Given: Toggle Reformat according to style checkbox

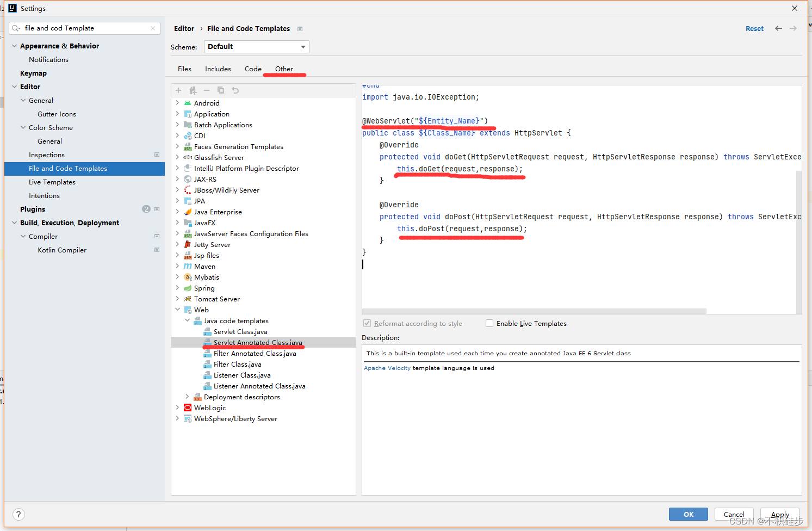Looking at the screenshot, I should (367, 323).
